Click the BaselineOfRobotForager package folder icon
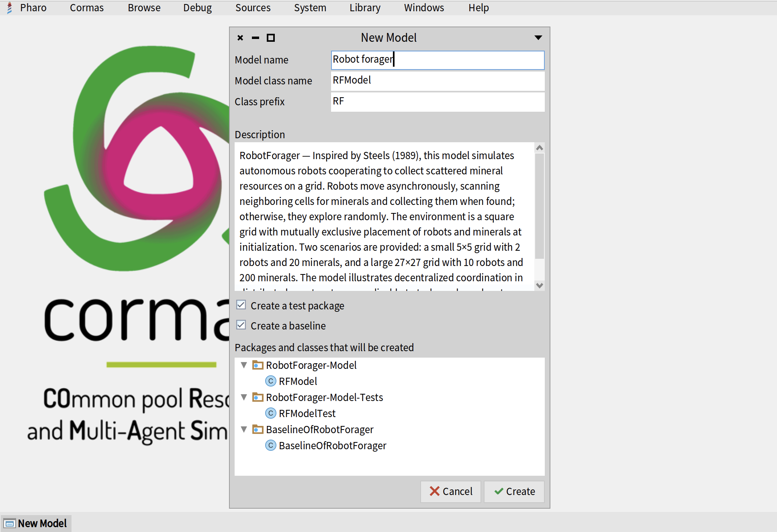 tap(258, 430)
